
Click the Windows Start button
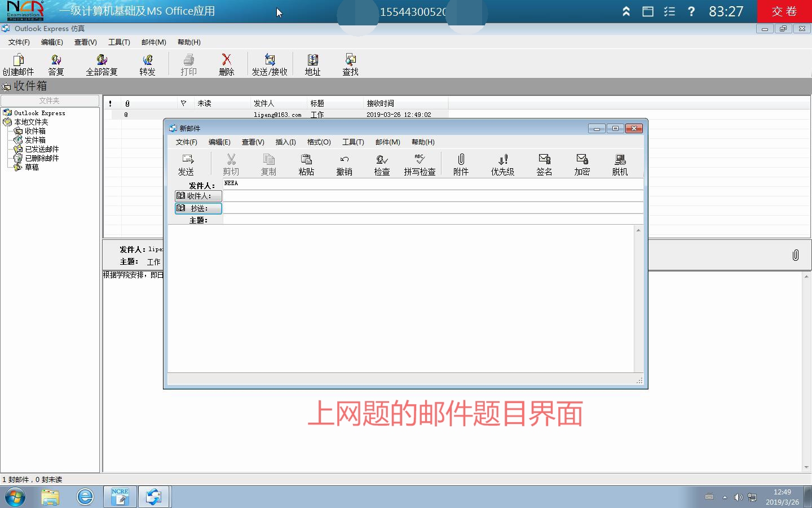coord(15,497)
